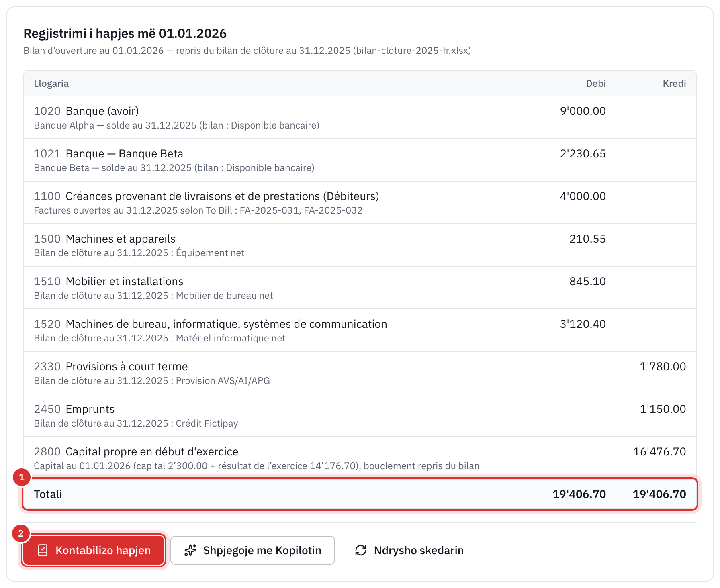Click the Mobilier de bureau net description
This screenshot has width=720, height=588.
(153, 296)
